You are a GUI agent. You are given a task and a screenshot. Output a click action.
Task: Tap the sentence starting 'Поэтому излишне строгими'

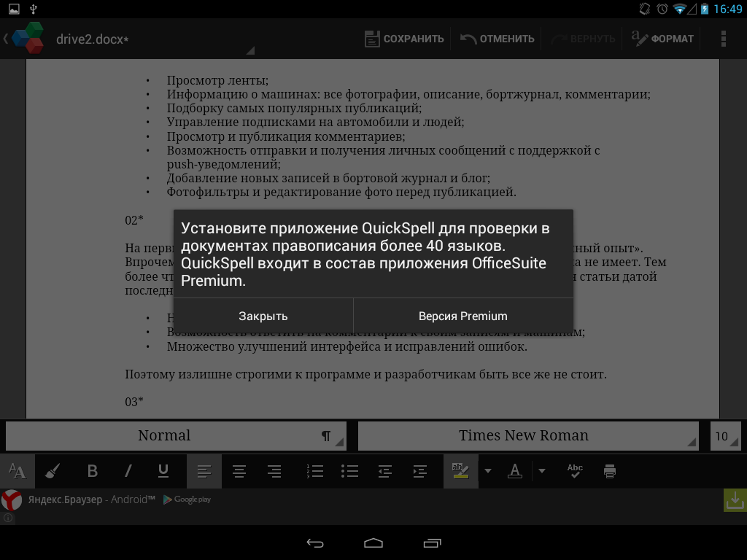click(x=365, y=374)
